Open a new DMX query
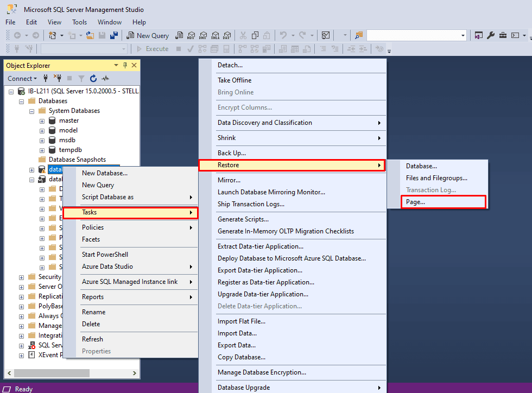The height and width of the screenshot is (393, 532). (203, 36)
